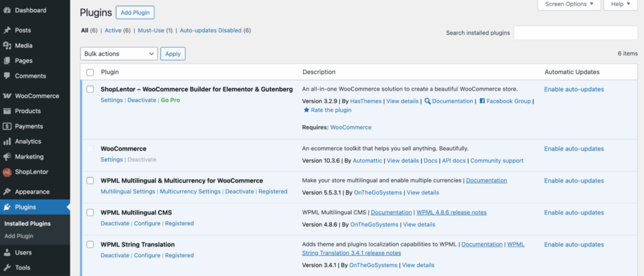The height and width of the screenshot is (276, 644).
Task: Filter plugins by Active
Action: (x=113, y=30)
